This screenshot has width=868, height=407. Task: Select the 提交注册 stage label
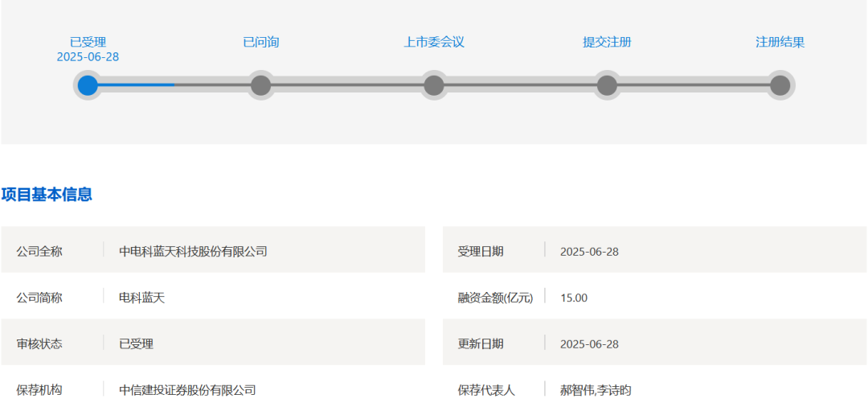click(608, 42)
